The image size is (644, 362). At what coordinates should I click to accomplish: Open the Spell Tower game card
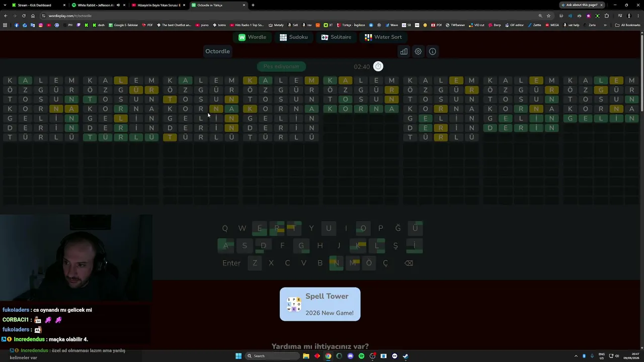320,304
